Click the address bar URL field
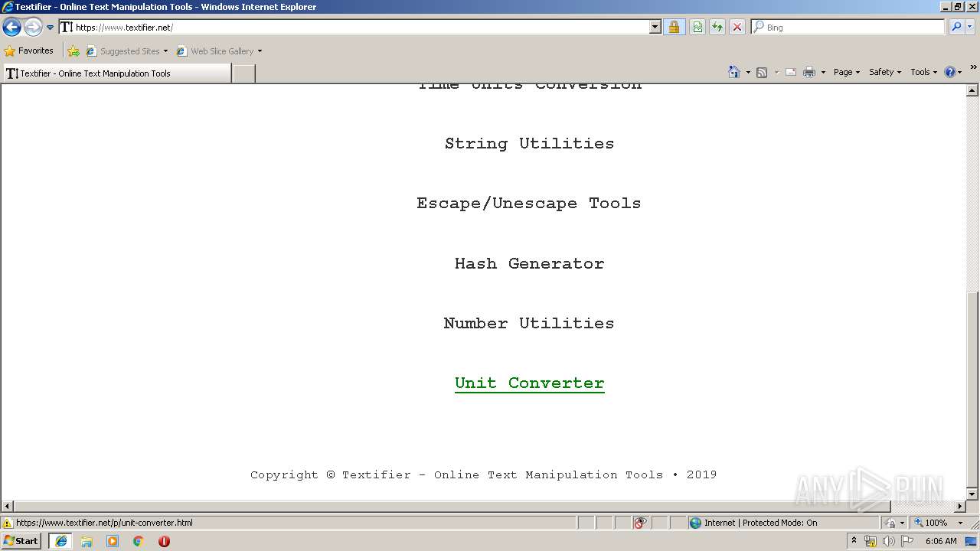Viewport: 980px width, 551px height. click(354, 28)
